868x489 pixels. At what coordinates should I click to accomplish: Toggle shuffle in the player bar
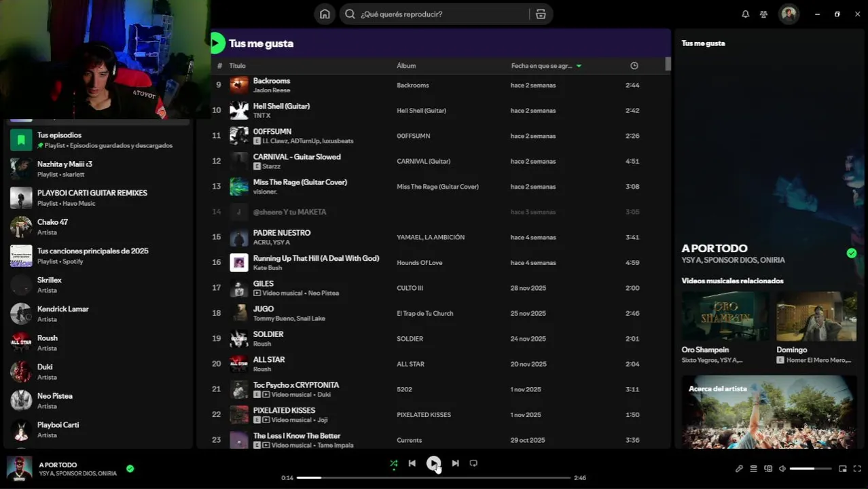(x=394, y=463)
